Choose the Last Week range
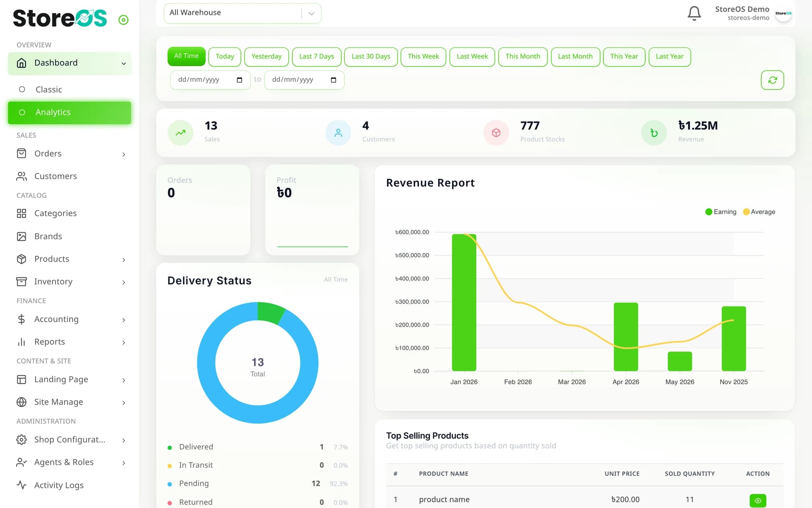 click(472, 56)
